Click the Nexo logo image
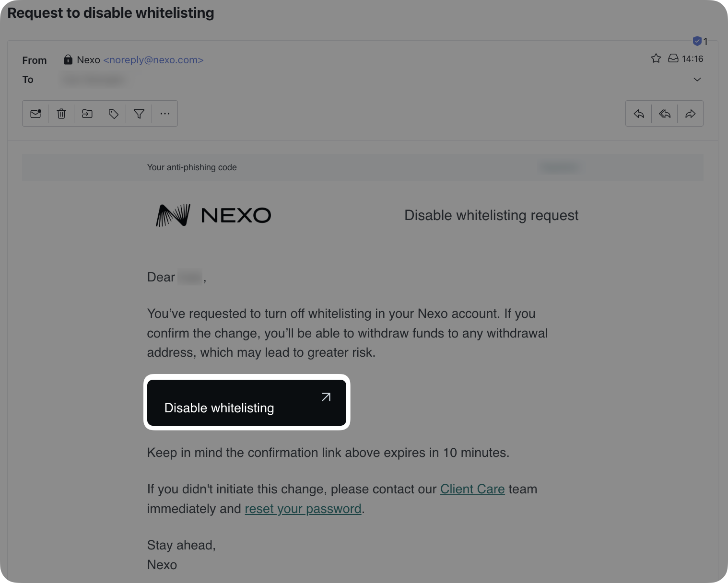The width and height of the screenshot is (728, 583). click(213, 215)
